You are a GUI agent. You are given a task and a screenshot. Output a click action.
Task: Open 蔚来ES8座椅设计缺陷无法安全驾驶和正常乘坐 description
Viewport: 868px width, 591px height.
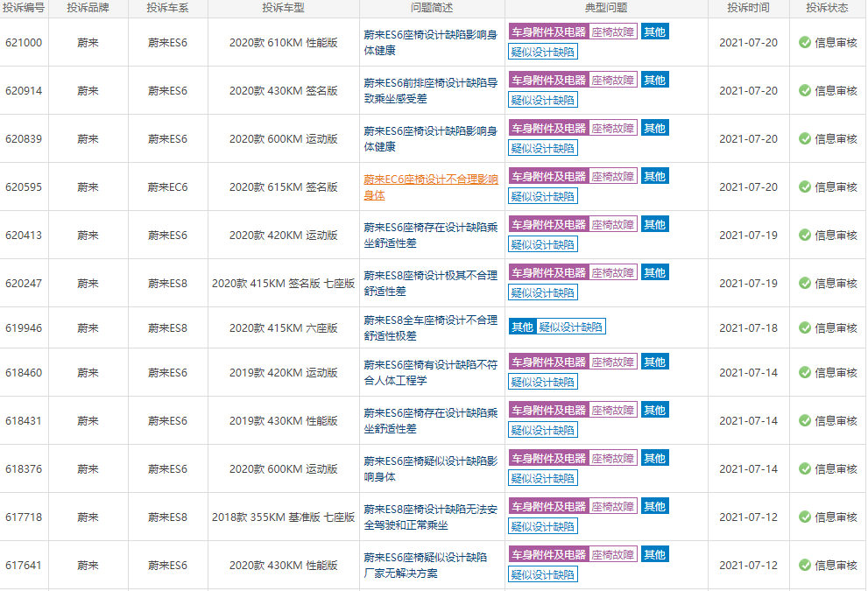click(431, 517)
